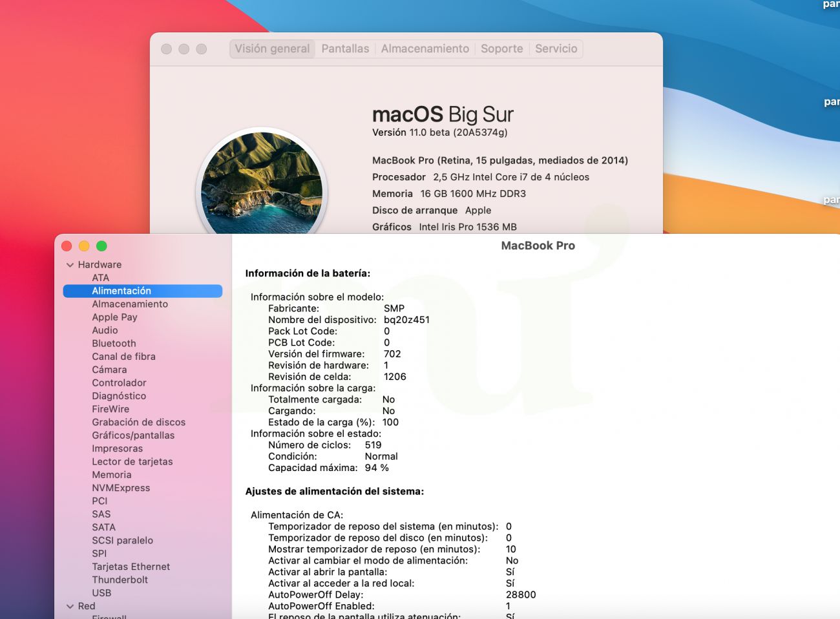Select Tarjetas Ethernet in the sidebar
Image resolution: width=840 pixels, height=619 pixels.
tap(131, 567)
